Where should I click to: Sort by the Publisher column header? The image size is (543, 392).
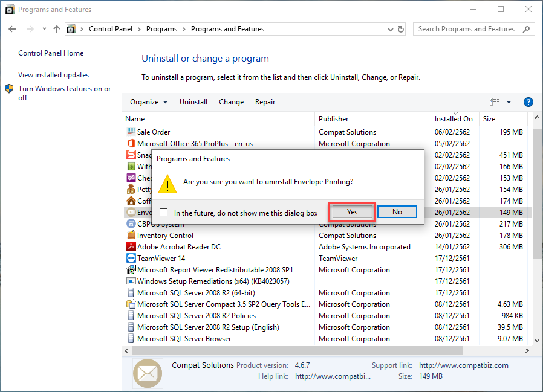coord(372,118)
